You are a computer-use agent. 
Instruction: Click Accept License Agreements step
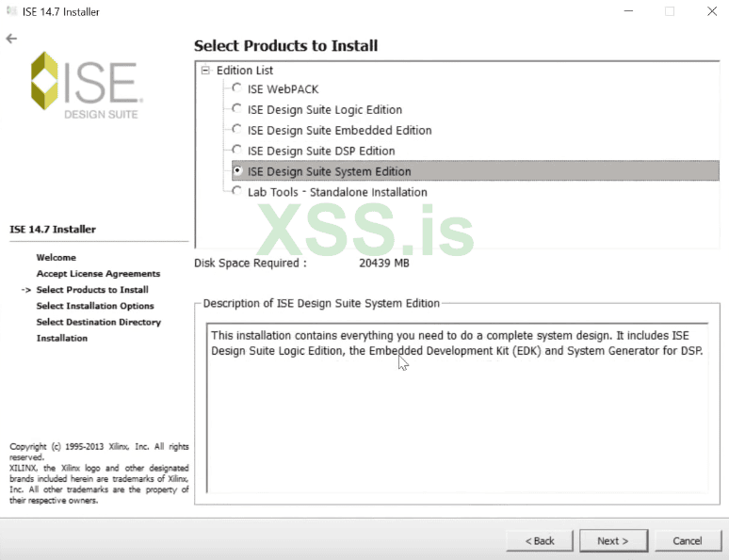click(x=98, y=274)
